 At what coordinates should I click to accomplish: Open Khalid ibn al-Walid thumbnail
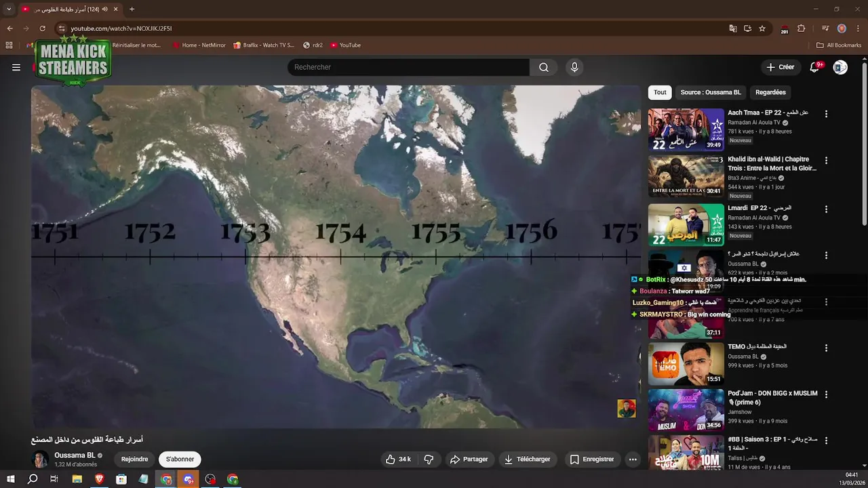[x=686, y=176]
